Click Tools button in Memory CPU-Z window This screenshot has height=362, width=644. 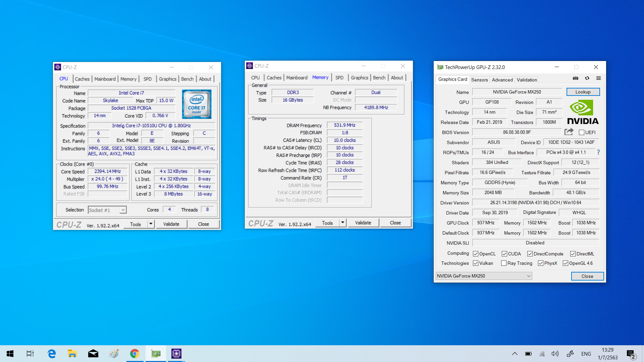(x=327, y=223)
